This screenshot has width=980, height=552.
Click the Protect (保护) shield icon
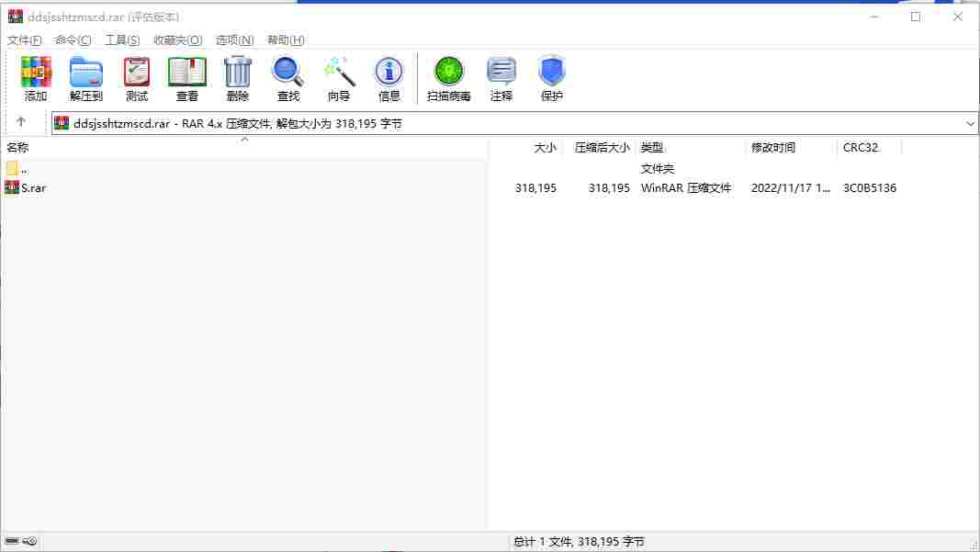click(552, 78)
